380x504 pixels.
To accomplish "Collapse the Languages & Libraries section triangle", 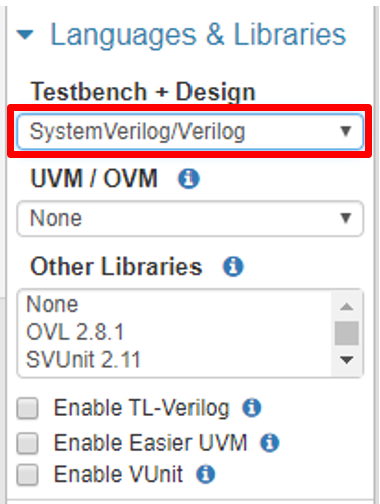I will [x=25, y=34].
